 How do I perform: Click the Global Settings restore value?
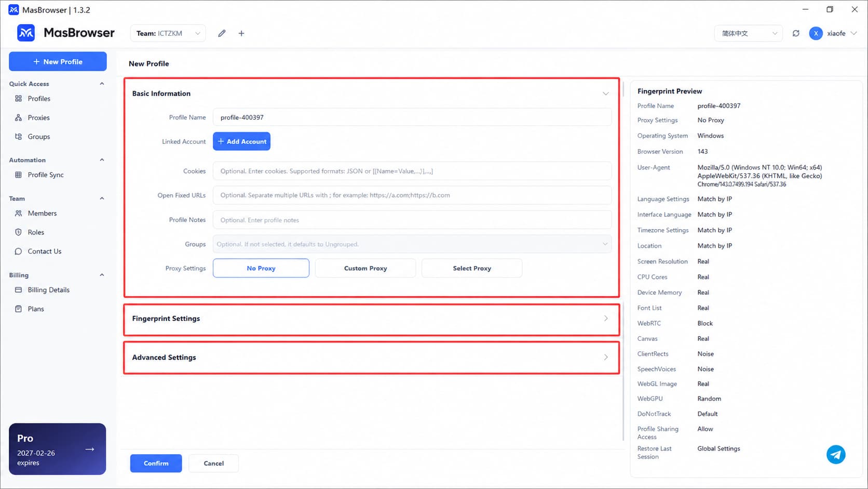coord(718,448)
